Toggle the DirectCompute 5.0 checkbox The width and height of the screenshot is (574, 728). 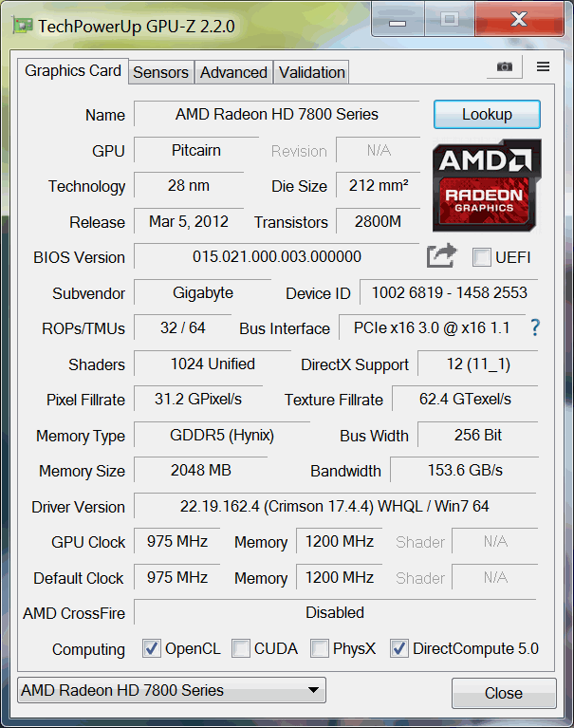click(399, 648)
